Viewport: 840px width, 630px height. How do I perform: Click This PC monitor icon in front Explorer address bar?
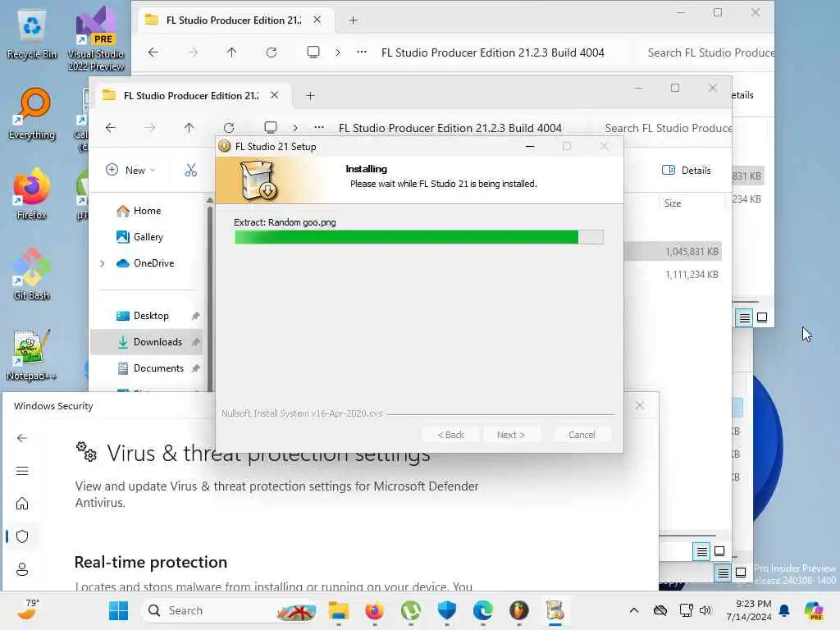coord(271,127)
